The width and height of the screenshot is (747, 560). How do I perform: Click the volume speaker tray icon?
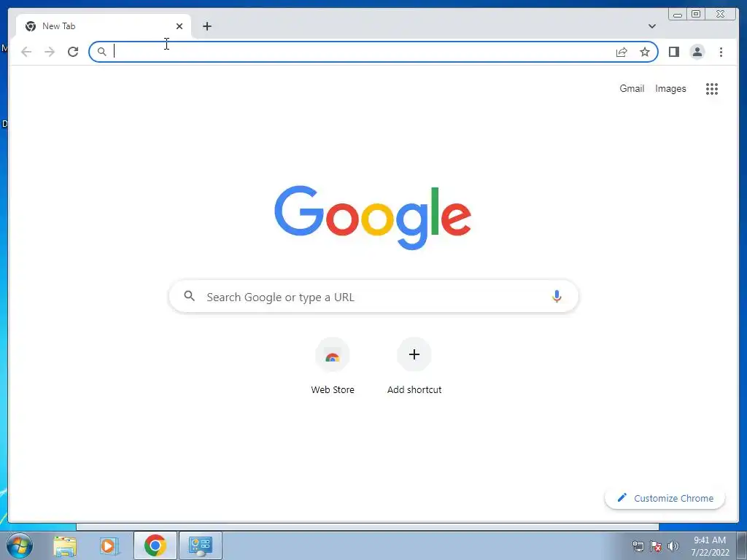click(x=673, y=546)
